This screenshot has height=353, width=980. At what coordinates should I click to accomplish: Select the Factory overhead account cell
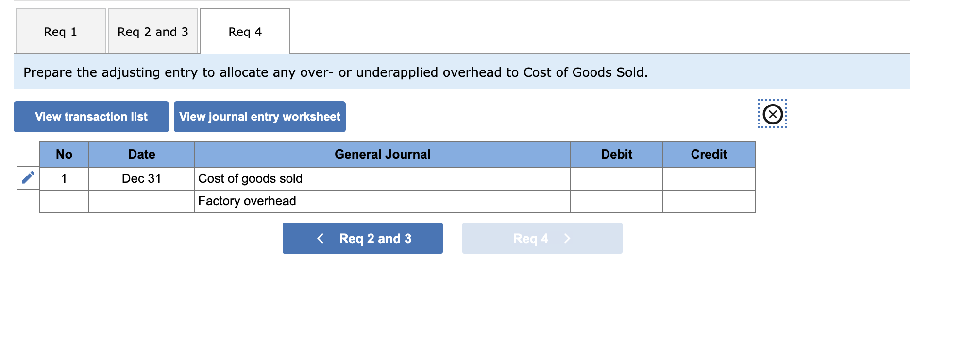382,201
